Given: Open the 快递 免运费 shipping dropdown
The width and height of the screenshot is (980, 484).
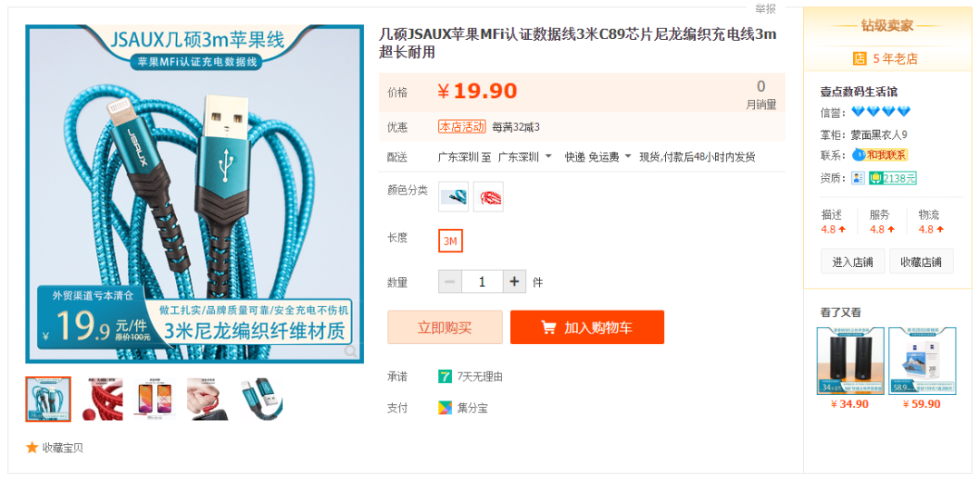Looking at the screenshot, I should point(599,157).
